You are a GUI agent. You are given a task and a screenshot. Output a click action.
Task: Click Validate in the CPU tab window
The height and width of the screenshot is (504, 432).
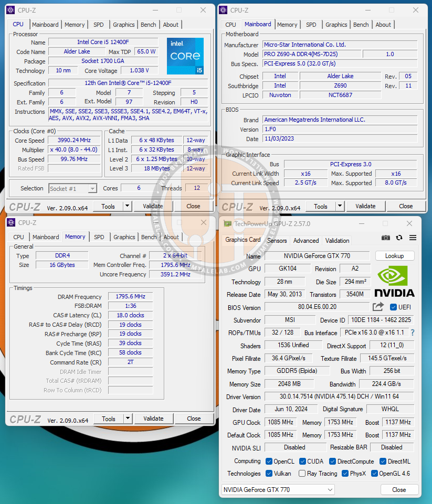pyautogui.click(x=153, y=206)
